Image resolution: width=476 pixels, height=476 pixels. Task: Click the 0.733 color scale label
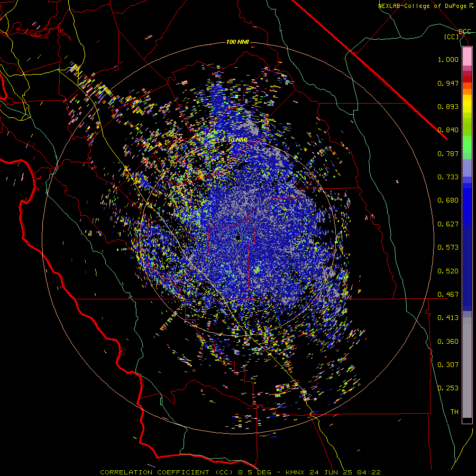(448, 177)
